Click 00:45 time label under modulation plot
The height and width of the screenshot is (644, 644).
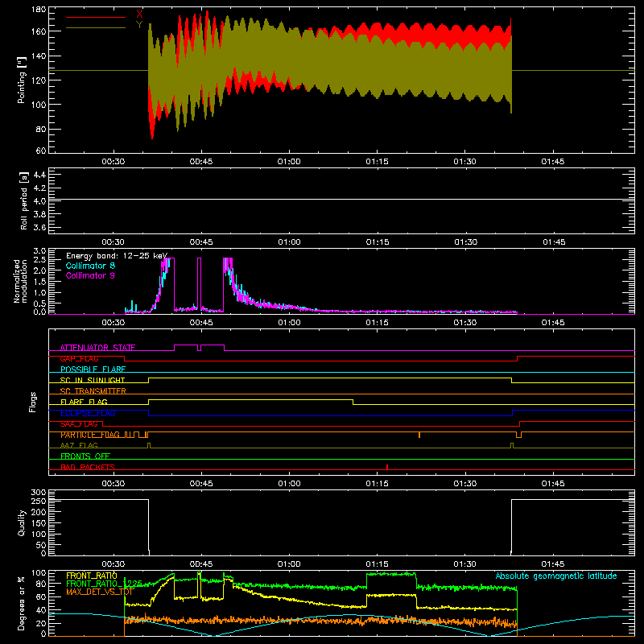pyautogui.click(x=201, y=323)
